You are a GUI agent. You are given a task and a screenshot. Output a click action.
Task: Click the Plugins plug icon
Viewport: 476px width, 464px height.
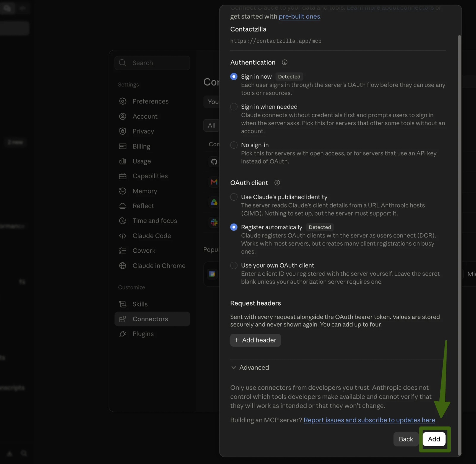coord(123,334)
